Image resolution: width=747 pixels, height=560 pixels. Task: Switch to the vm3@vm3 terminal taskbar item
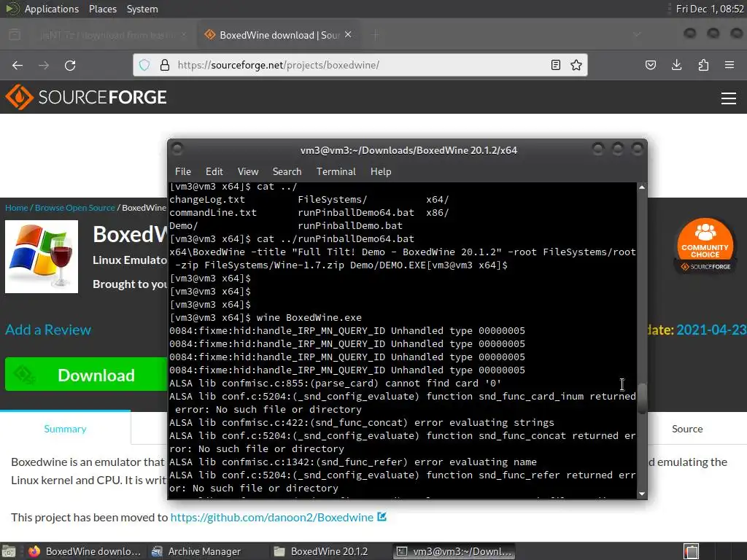[455, 551]
